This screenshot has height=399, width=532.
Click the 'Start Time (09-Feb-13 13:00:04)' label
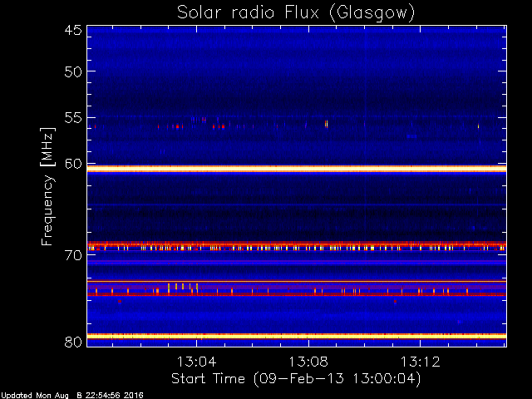(x=296, y=379)
